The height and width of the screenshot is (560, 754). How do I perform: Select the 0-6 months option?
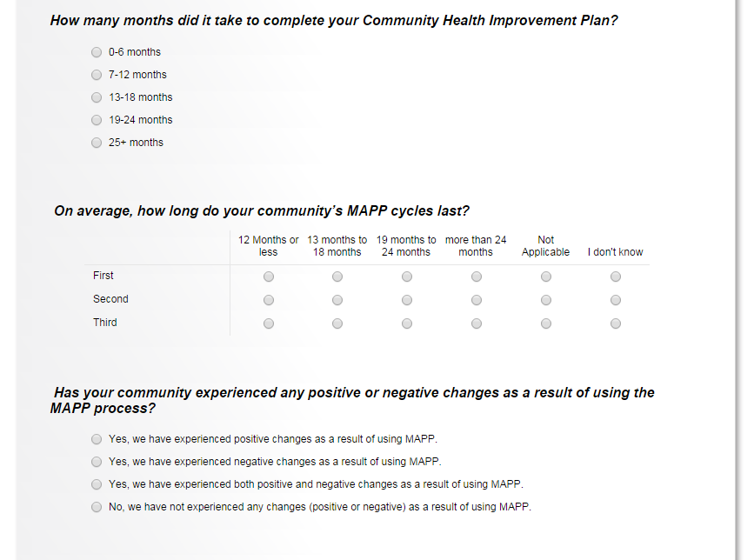[97, 52]
